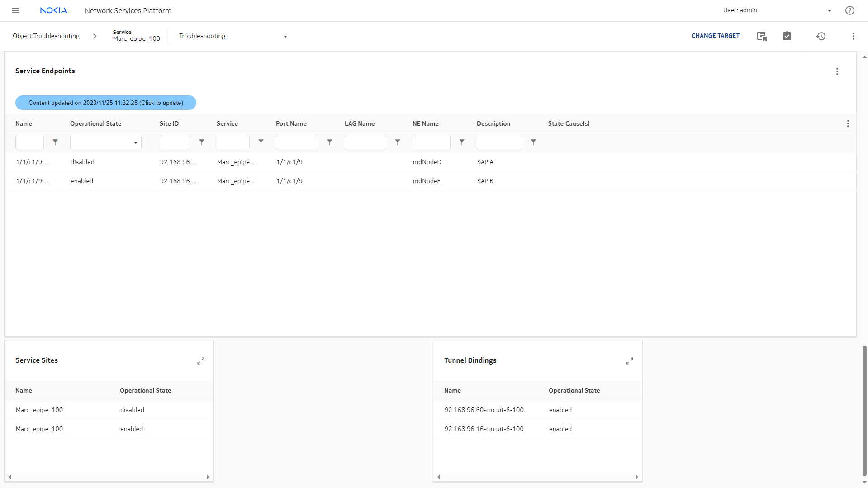
Task: Click the Content updated refresh banner
Action: click(106, 103)
